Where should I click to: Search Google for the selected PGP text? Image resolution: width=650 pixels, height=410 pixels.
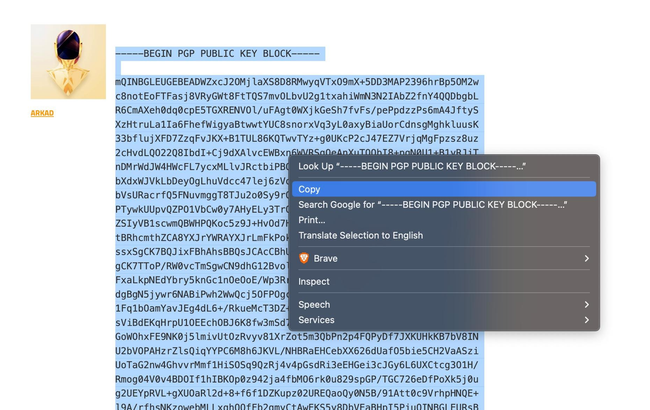432,204
